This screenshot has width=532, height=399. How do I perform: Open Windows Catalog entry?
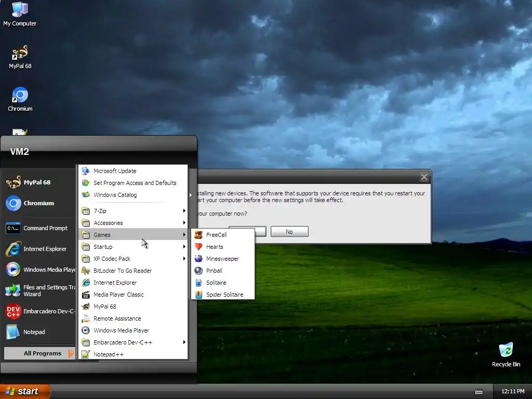pyautogui.click(x=133, y=195)
